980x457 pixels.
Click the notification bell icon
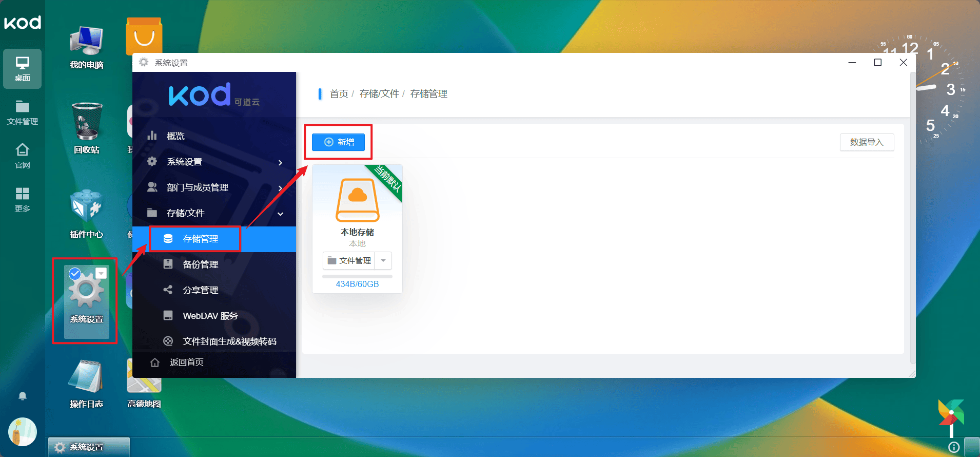pyautogui.click(x=23, y=396)
